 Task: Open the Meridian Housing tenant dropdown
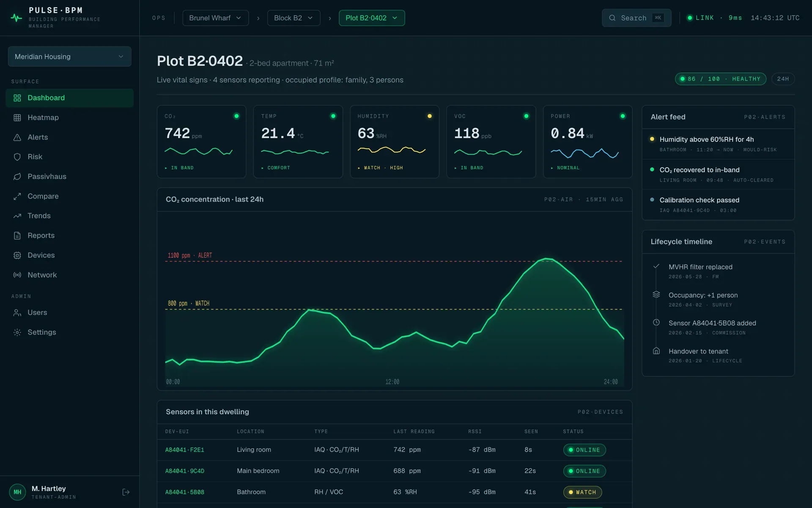69,56
